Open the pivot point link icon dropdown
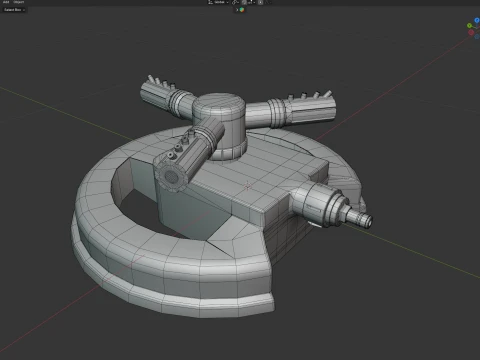 coord(235,2)
